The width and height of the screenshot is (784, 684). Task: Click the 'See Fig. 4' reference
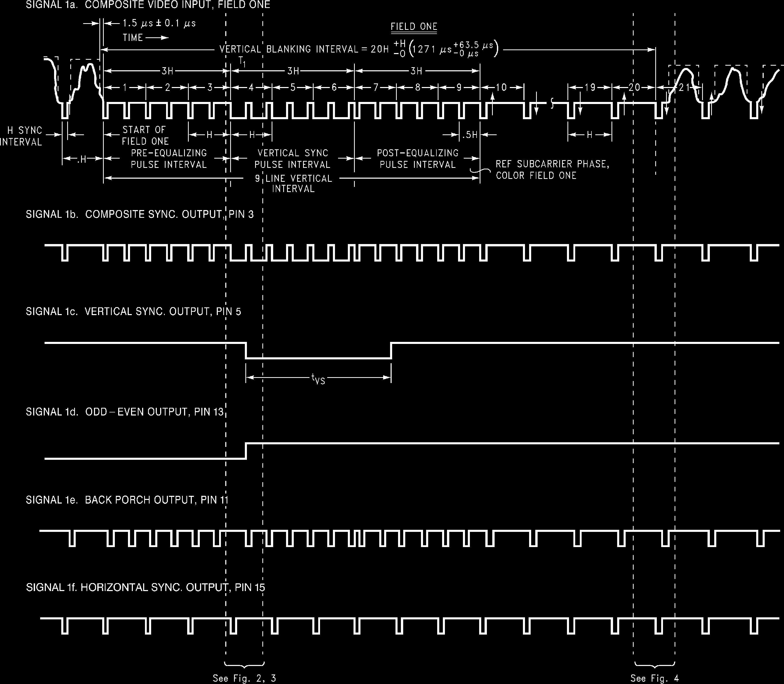tap(654, 678)
